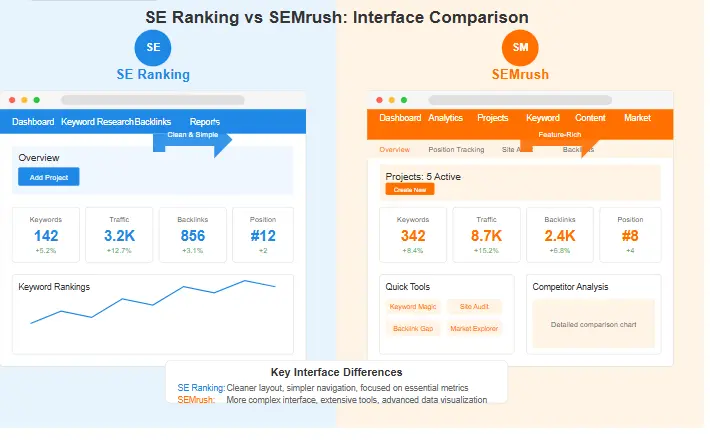Click the Keywords 342 metric card
The height and width of the screenshot is (440, 710).
[413, 235]
